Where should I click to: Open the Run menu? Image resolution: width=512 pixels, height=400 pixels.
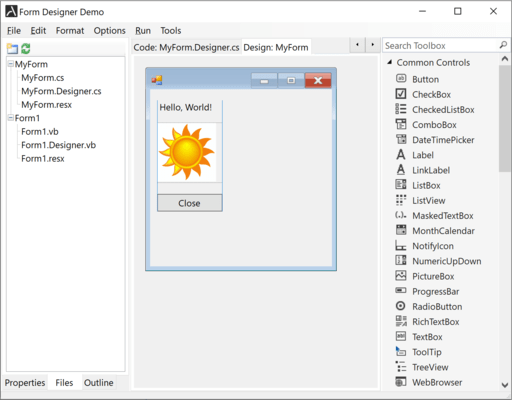click(143, 31)
